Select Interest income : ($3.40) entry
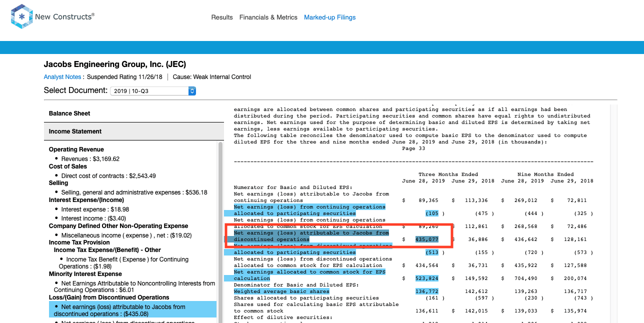The width and height of the screenshot is (644, 323). [93, 218]
